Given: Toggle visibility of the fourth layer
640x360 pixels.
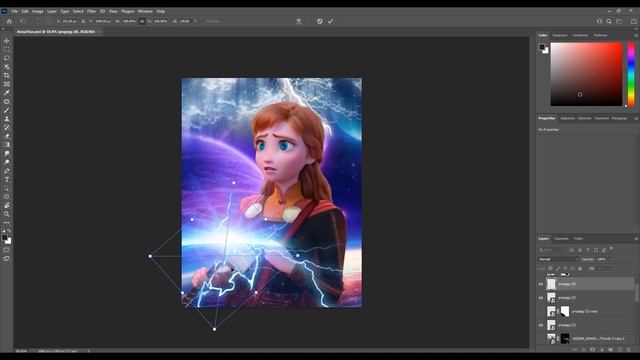Looking at the screenshot, I should click(541, 325).
